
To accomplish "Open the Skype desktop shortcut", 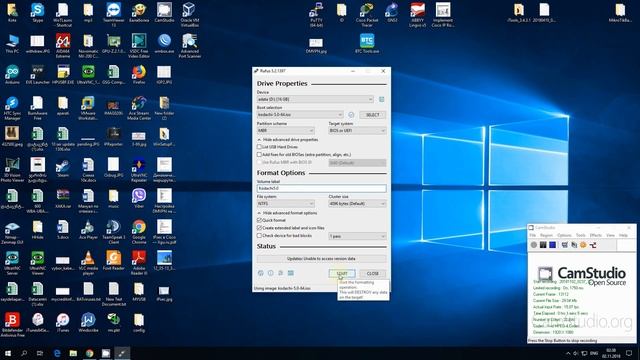I will coord(38,13).
